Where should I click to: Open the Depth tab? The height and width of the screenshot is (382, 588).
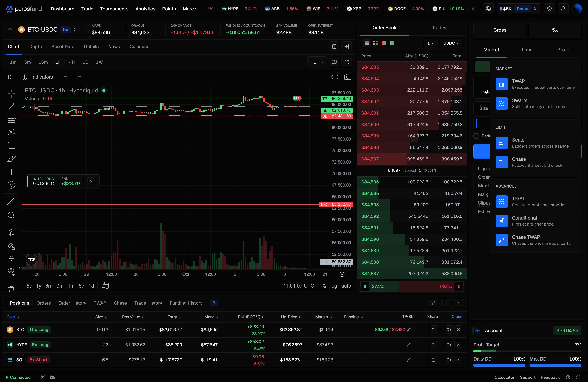tap(35, 47)
